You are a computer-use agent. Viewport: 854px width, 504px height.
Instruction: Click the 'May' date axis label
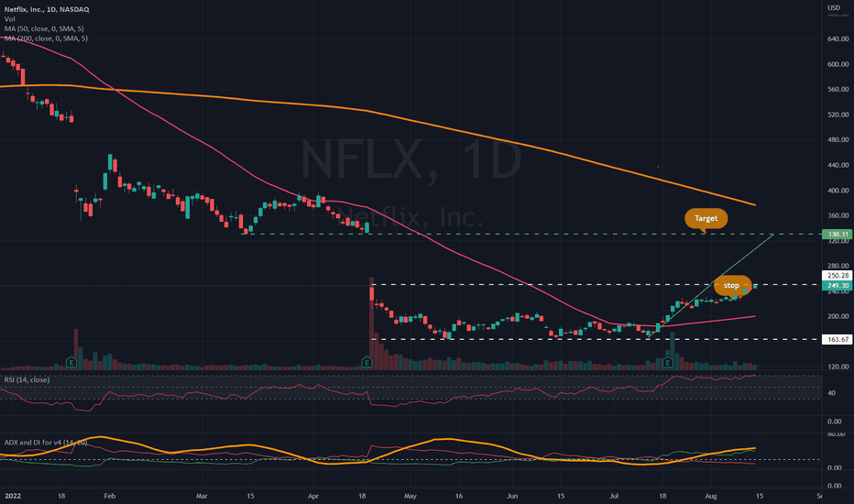(x=411, y=497)
